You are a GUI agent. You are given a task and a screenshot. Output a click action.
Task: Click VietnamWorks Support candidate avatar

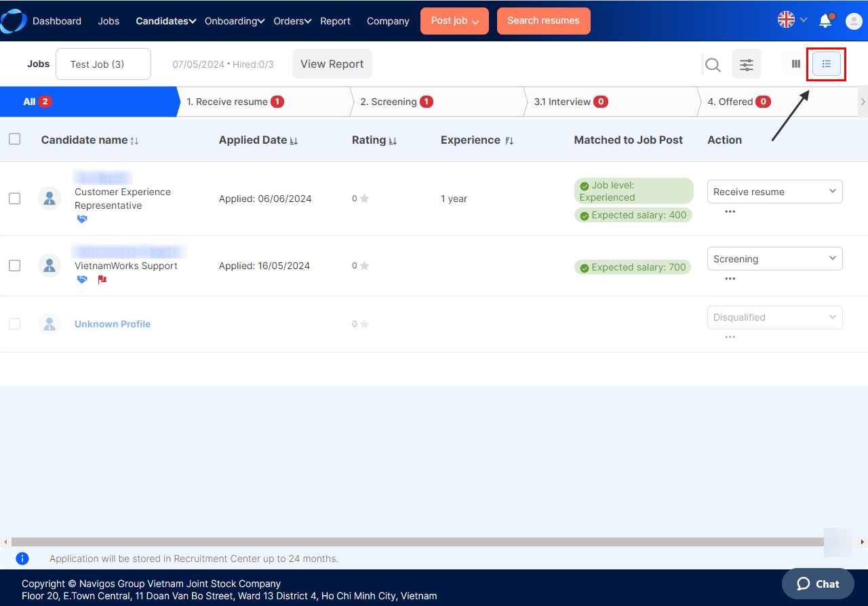[50, 266]
